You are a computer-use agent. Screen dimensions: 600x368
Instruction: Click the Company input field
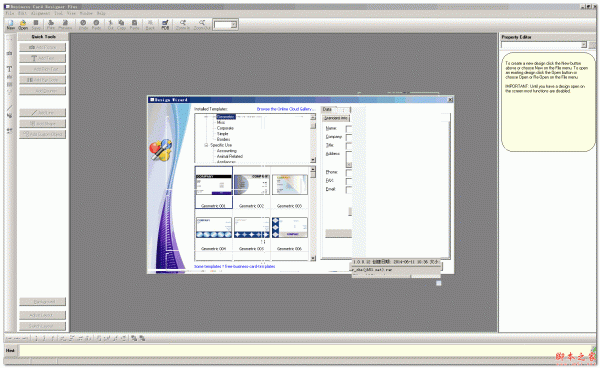pyautogui.click(x=349, y=137)
